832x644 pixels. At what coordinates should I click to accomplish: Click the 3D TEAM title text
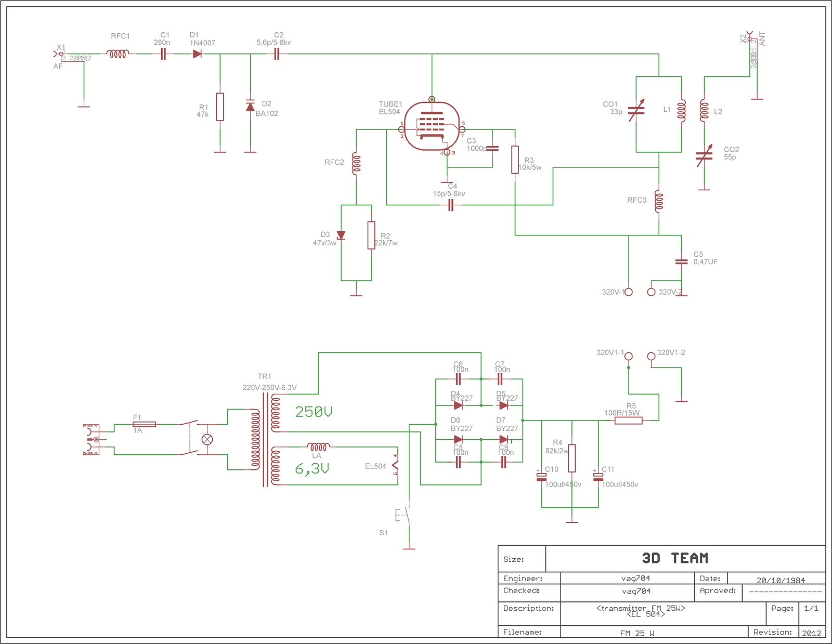point(675,558)
